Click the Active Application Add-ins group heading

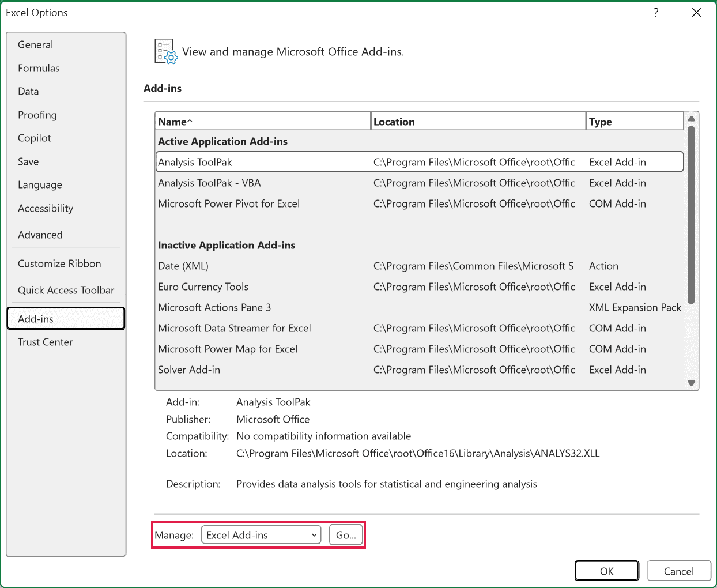click(x=222, y=141)
